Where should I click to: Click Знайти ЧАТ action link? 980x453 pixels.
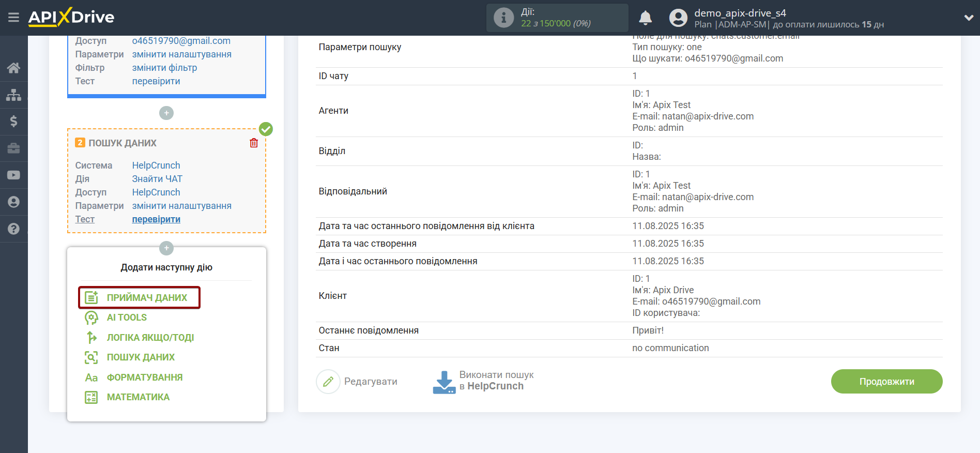point(157,179)
